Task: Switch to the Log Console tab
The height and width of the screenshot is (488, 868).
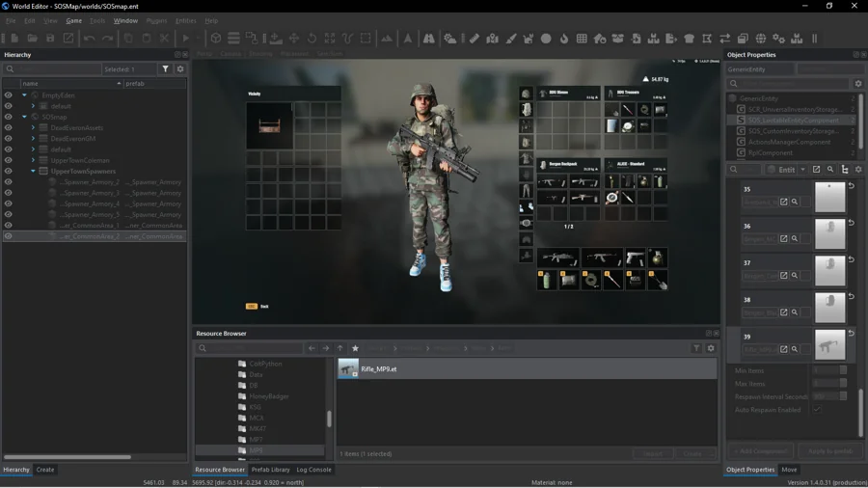Action: pyautogui.click(x=313, y=469)
